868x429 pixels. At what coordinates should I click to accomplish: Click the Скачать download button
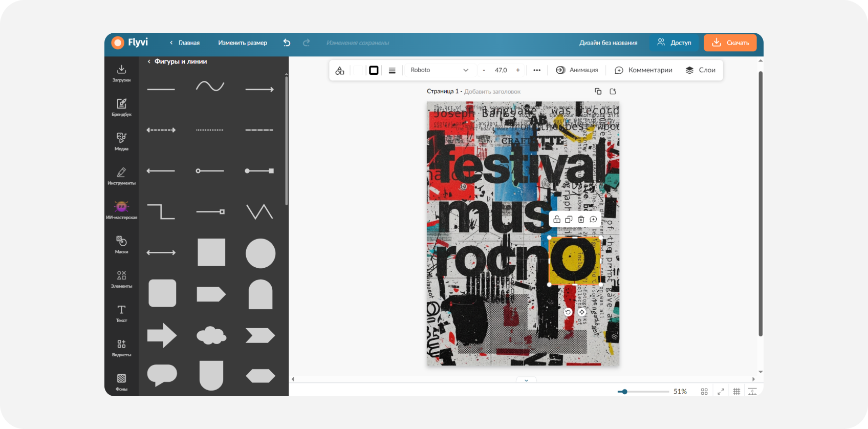730,43
